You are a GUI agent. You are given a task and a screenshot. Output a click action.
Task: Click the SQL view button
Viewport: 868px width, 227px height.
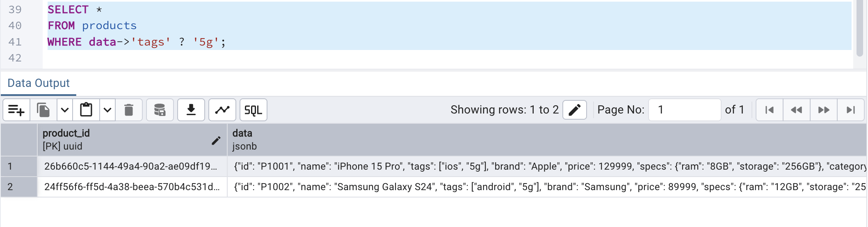coord(253,110)
